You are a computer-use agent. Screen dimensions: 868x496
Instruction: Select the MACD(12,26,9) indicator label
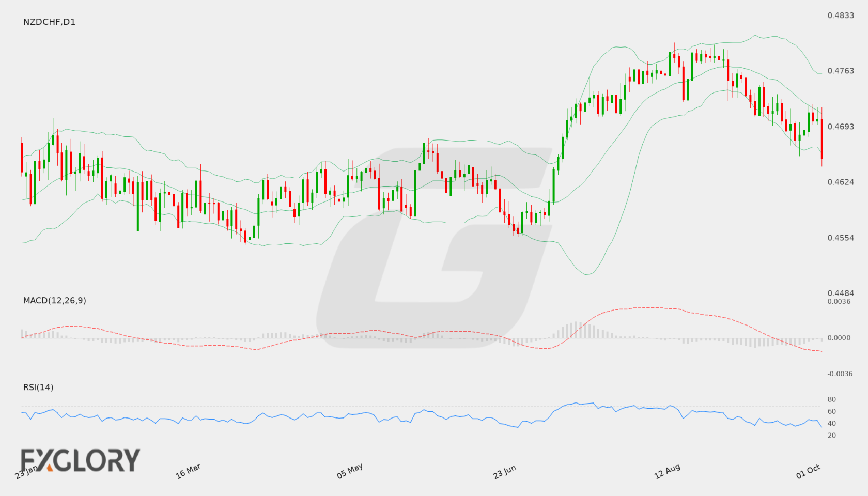point(55,300)
